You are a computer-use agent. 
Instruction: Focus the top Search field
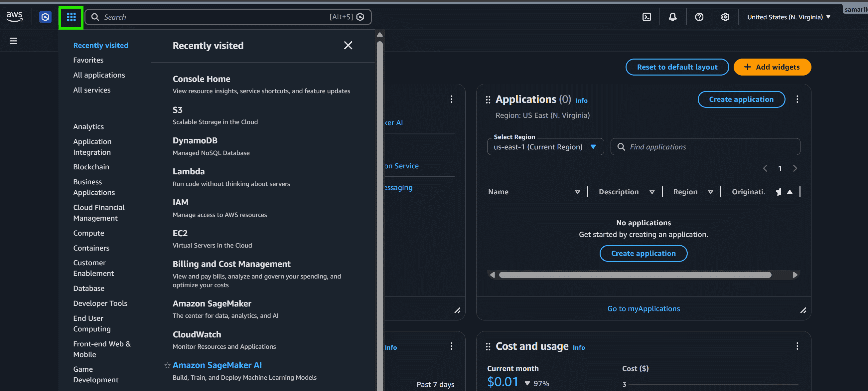click(228, 17)
